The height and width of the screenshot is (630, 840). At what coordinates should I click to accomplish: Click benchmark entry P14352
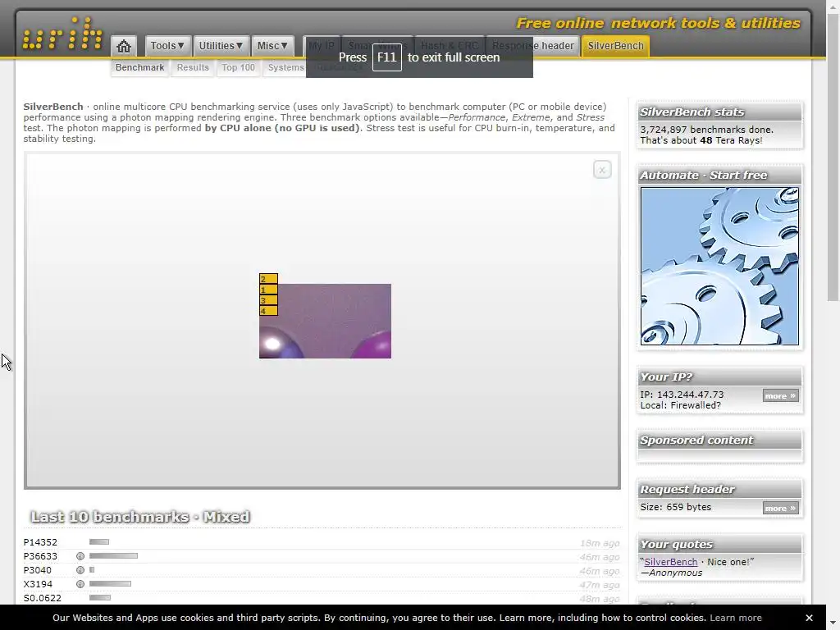(x=40, y=542)
